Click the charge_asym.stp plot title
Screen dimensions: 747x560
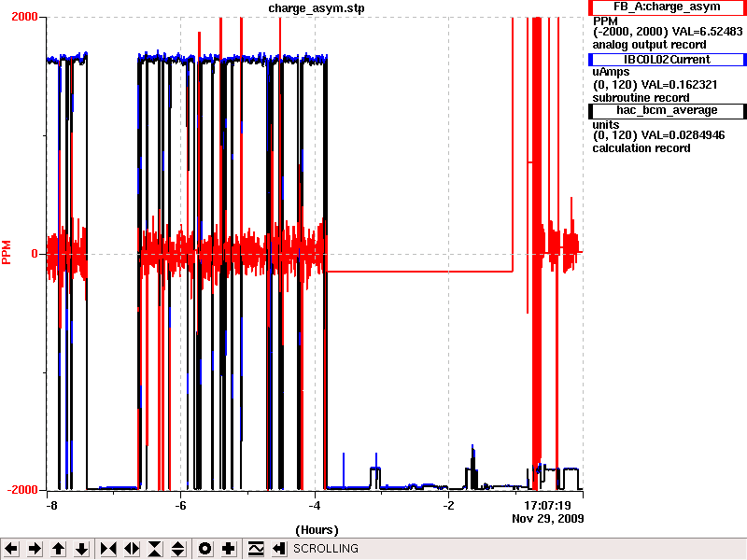[x=317, y=8]
